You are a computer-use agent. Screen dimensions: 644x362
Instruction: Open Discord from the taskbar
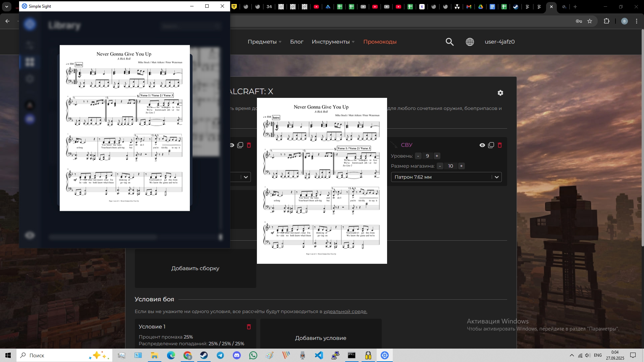[x=237, y=355]
